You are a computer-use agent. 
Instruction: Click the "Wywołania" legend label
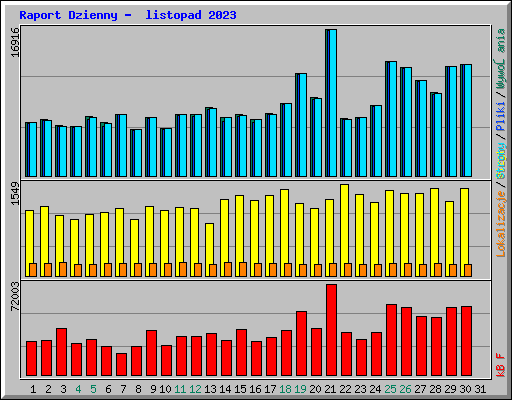coord(500,59)
